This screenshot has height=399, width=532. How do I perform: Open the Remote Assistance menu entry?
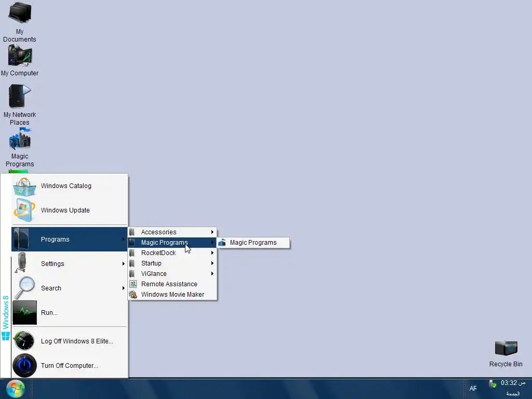pos(172,284)
